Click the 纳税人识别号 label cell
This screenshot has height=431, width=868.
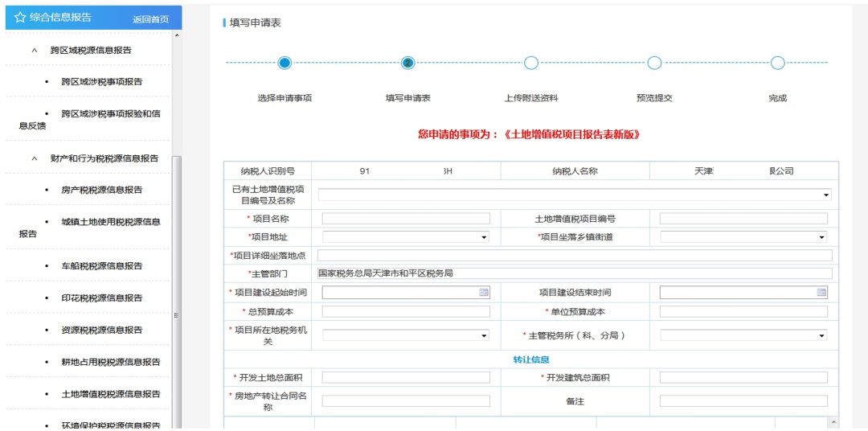point(268,171)
